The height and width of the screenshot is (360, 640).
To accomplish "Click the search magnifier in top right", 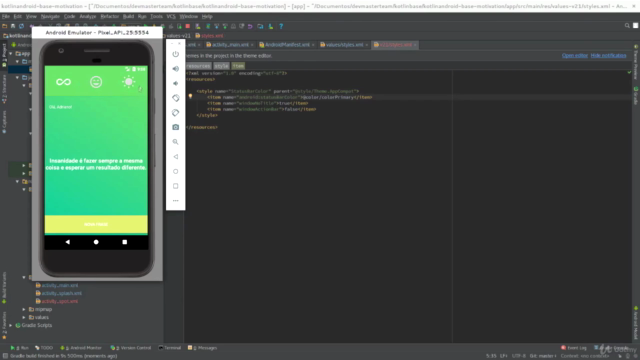I will pos(627,26).
